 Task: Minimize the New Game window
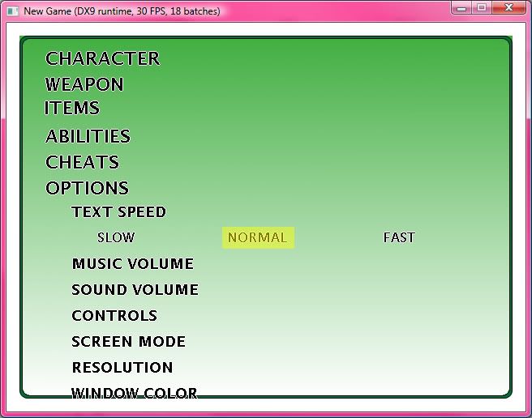point(461,8)
